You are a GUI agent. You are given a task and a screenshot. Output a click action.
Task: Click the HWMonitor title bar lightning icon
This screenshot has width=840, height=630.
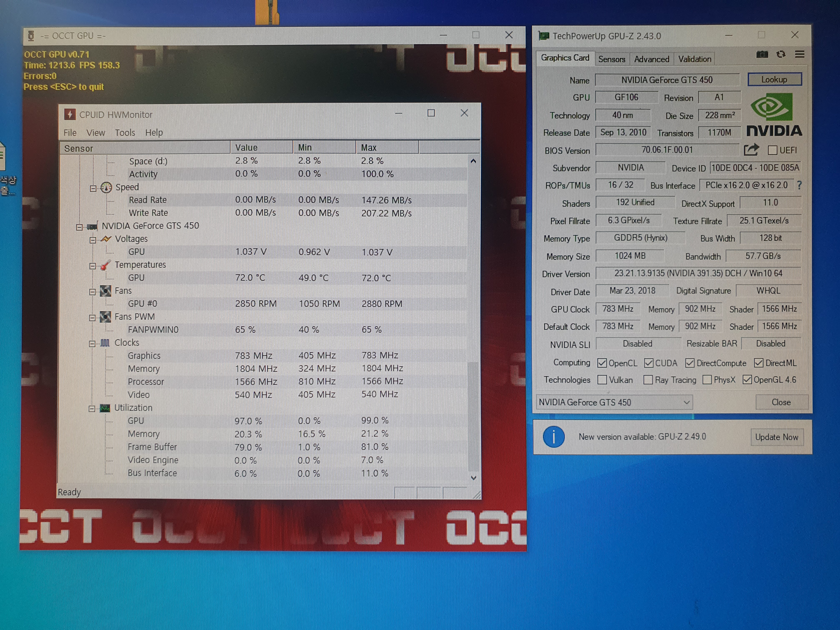tap(70, 114)
